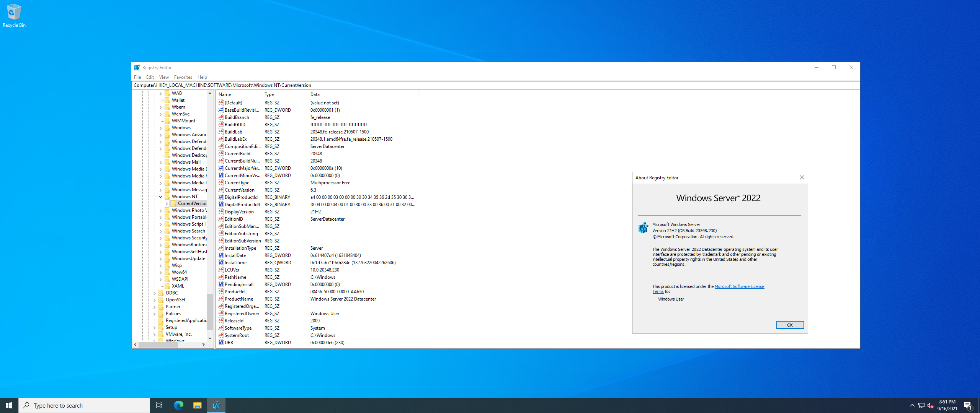Image resolution: width=980 pixels, height=413 pixels.
Task: Click the InstallTime QWORD value icon
Action: point(221,262)
